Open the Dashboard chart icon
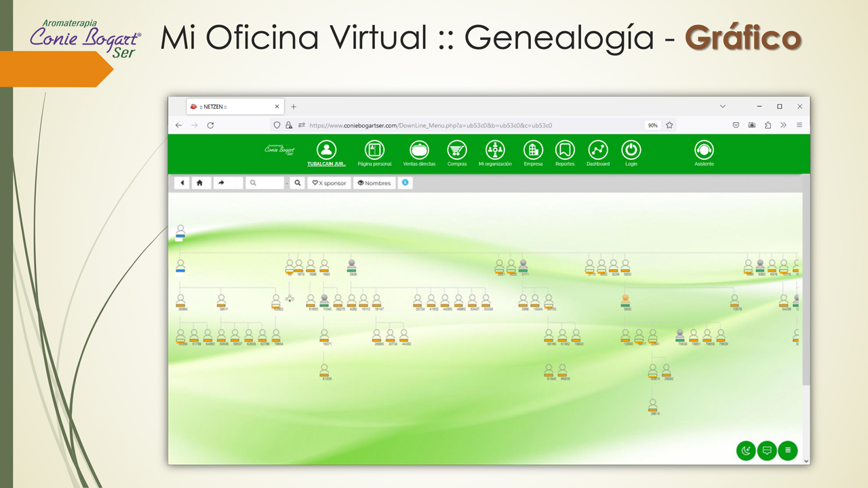The image size is (868, 488). tap(598, 150)
